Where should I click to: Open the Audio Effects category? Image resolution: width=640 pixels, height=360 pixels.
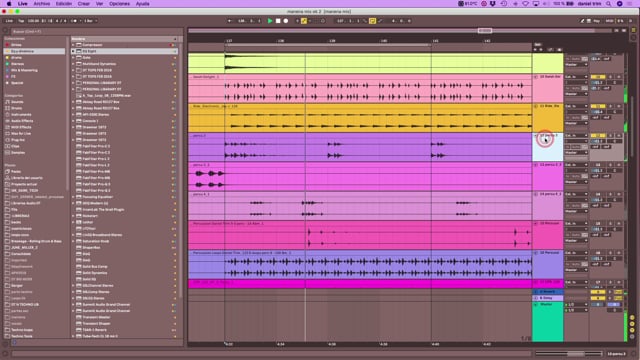[22, 121]
